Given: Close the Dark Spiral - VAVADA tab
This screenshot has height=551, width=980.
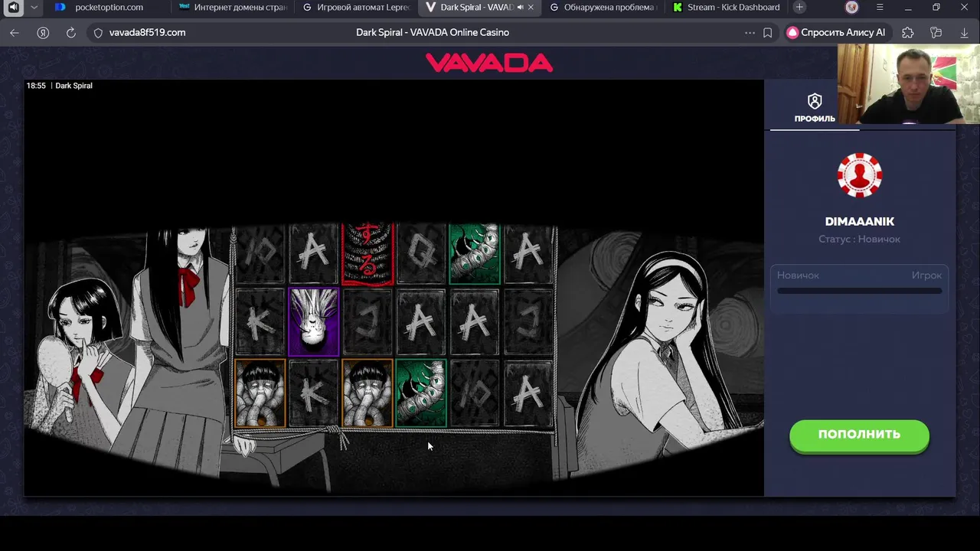Looking at the screenshot, I should [531, 7].
